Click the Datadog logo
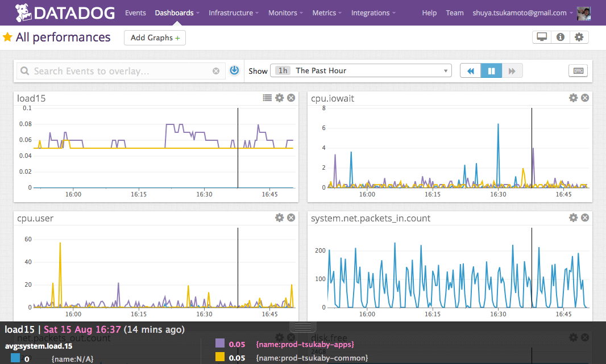The width and height of the screenshot is (606, 364). 65,12
